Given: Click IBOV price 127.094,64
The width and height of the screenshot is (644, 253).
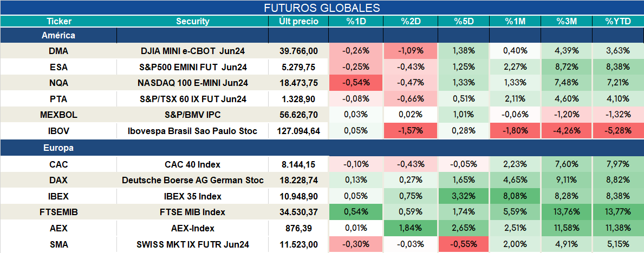Looking at the screenshot, I should [x=298, y=131].
